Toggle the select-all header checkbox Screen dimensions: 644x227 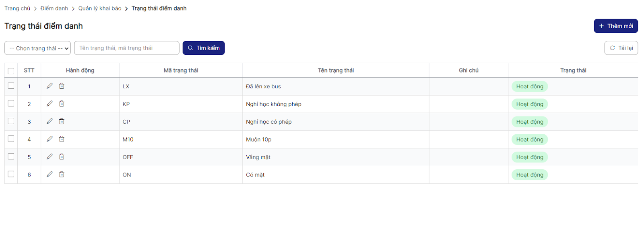coord(11,71)
